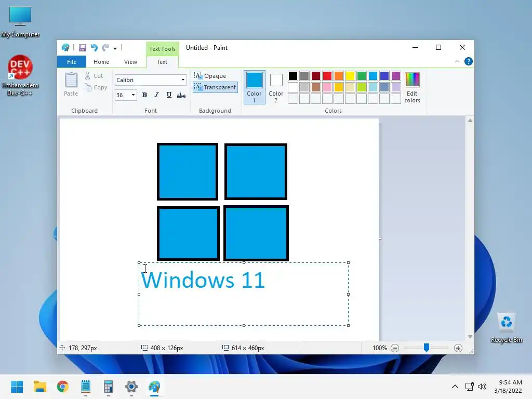Open Customize Quick Access Toolbar arrow
The height and width of the screenshot is (399, 532).
pos(115,48)
